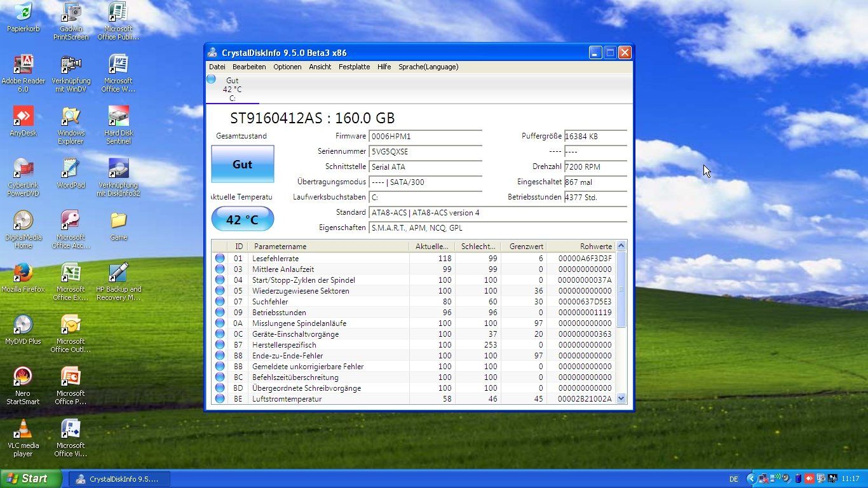
Task: Click the battery icon in the system tray
Action: pos(798,478)
